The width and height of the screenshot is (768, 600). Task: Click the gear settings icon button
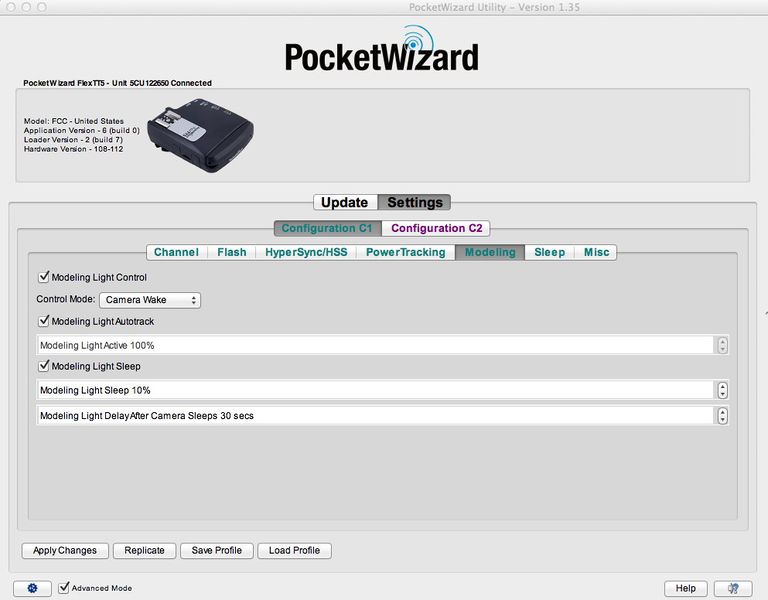(32, 588)
